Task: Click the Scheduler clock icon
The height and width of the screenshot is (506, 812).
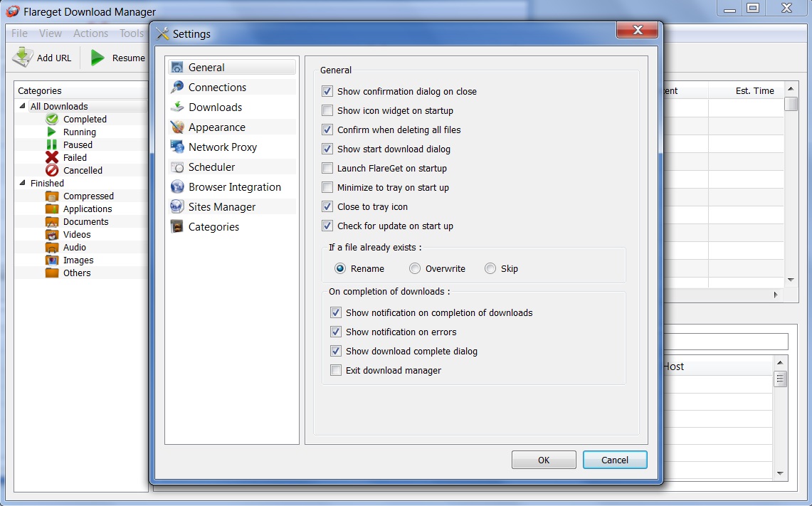Action: 177,167
